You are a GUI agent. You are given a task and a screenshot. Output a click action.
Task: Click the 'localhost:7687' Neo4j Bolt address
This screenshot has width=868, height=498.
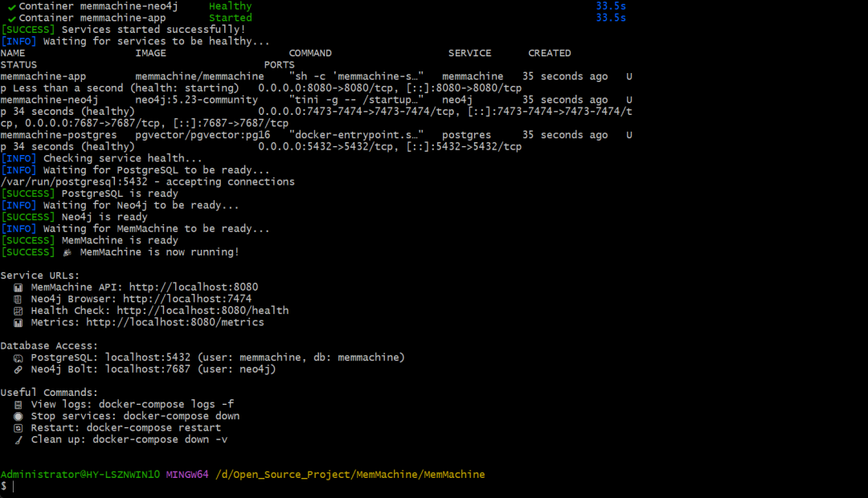(148, 369)
